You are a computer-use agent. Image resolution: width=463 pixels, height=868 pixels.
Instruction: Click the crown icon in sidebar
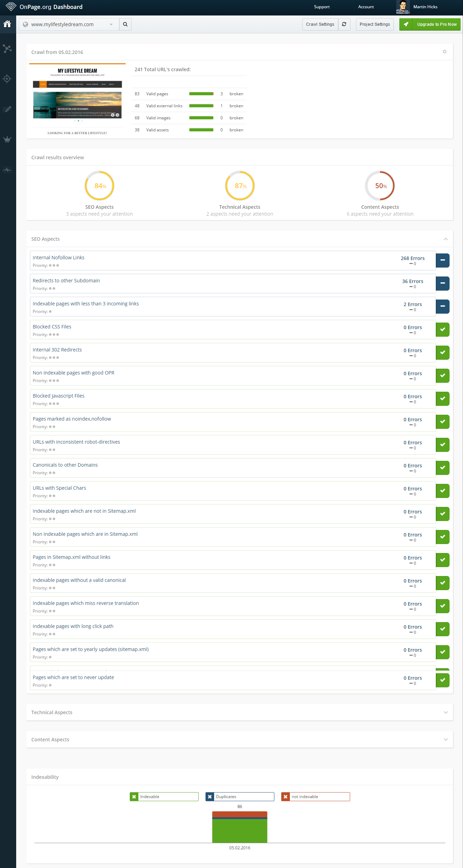[7, 139]
